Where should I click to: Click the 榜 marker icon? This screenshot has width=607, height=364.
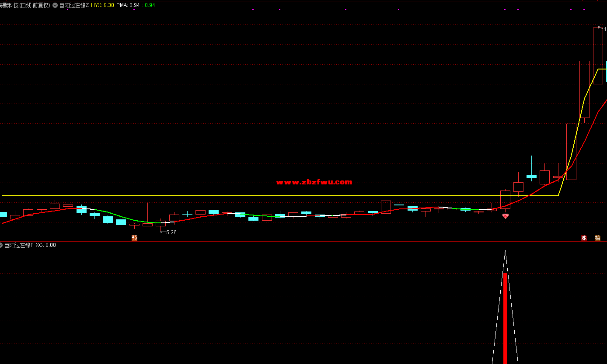[597, 238]
